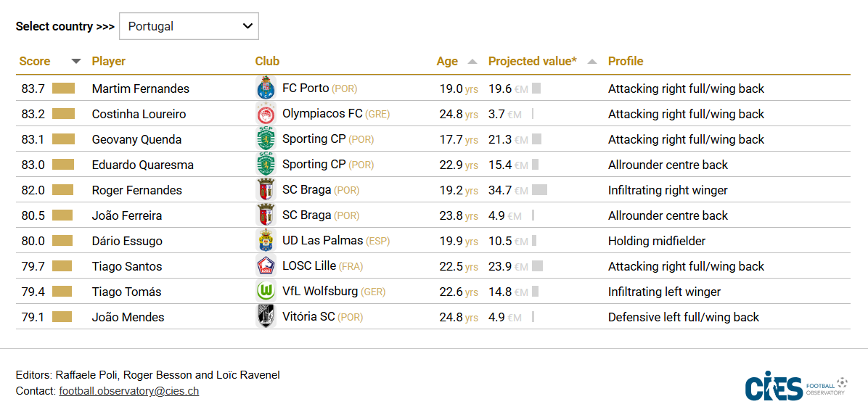This screenshot has height=420, width=868.
Task: Open the country selection dropdown
Action: [189, 26]
